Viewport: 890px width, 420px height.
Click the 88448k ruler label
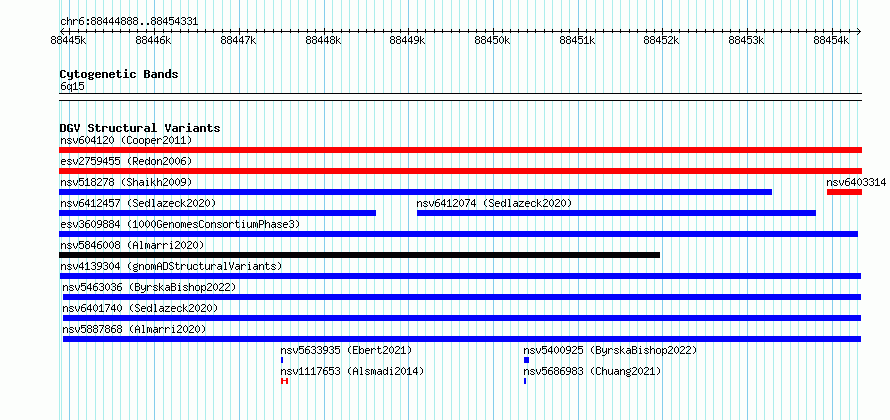click(323, 41)
